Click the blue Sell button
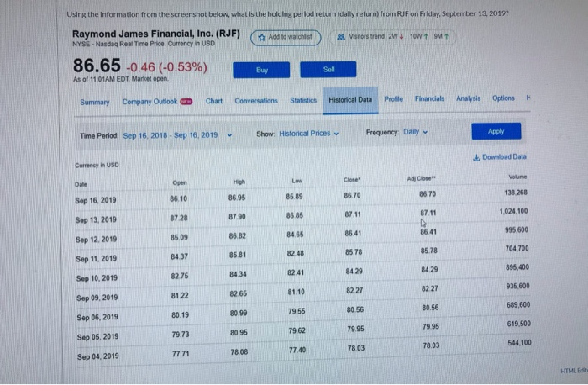The height and width of the screenshot is (385, 588). (x=328, y=70)
